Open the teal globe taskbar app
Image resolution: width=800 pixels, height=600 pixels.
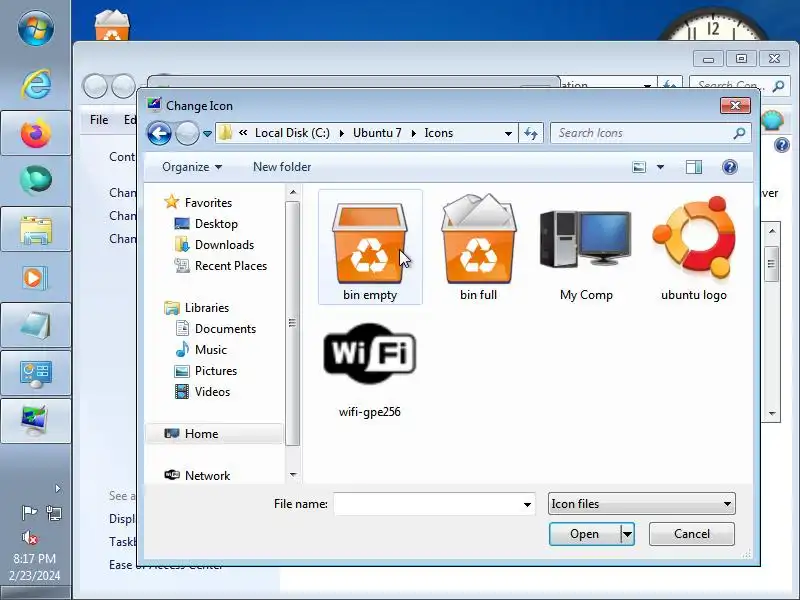pyautogui.click(x=36, y=181)
